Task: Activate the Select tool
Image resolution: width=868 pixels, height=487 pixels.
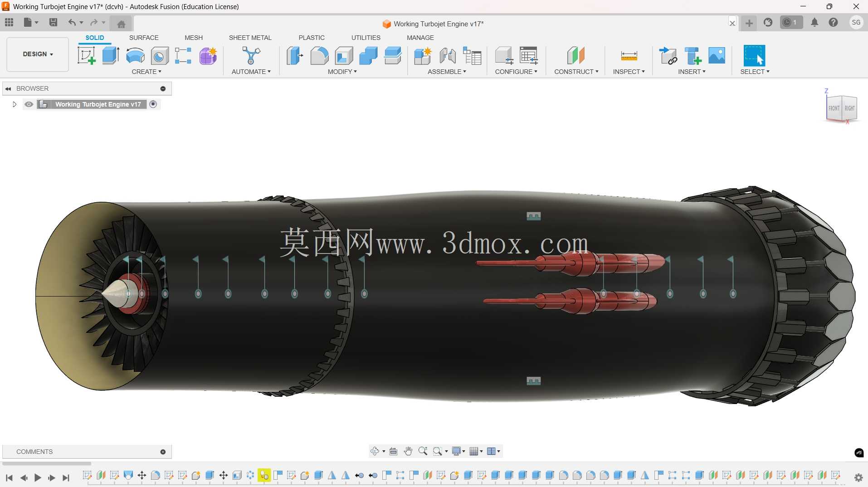Action: (x=755, y=56)
